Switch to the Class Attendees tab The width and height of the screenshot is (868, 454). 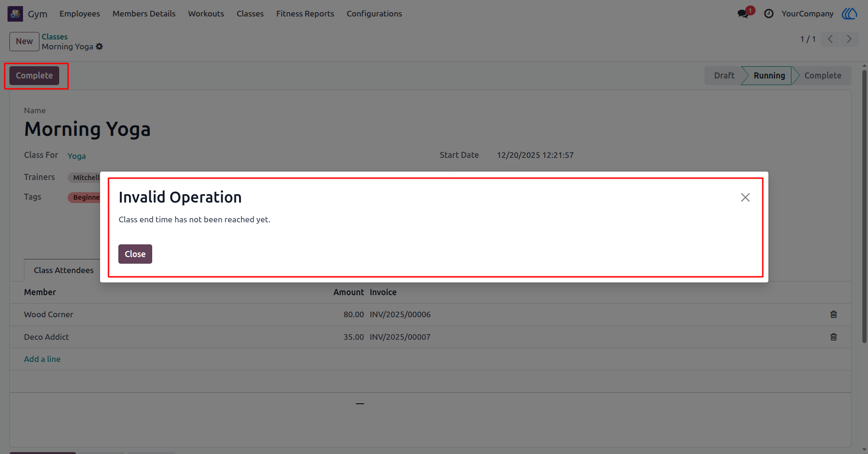(63, 270)
